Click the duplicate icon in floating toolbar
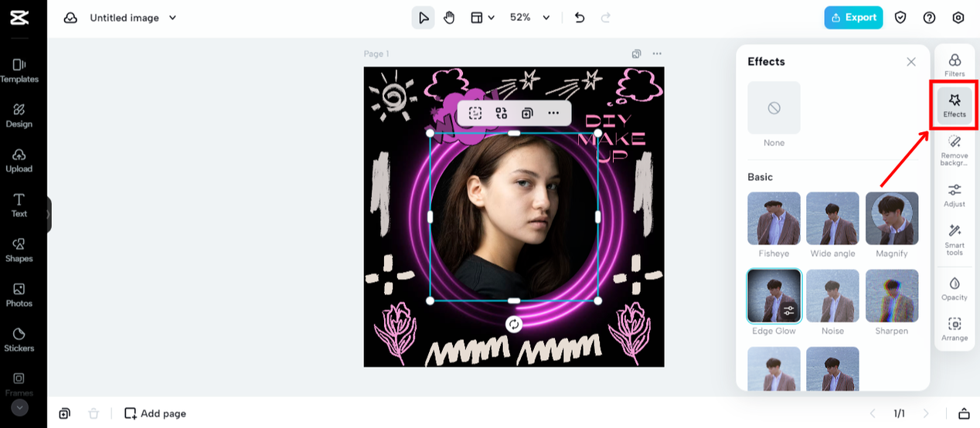 coord(527,113)
